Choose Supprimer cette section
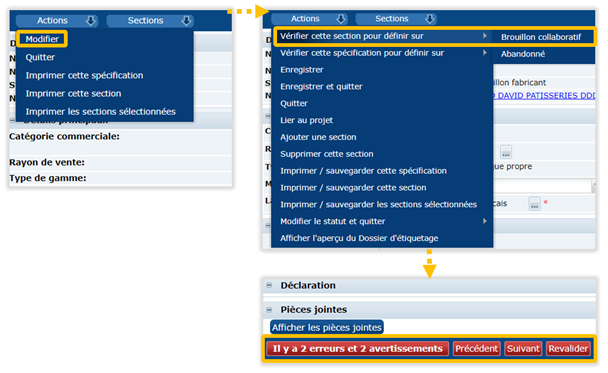 [x=326, y=154]
